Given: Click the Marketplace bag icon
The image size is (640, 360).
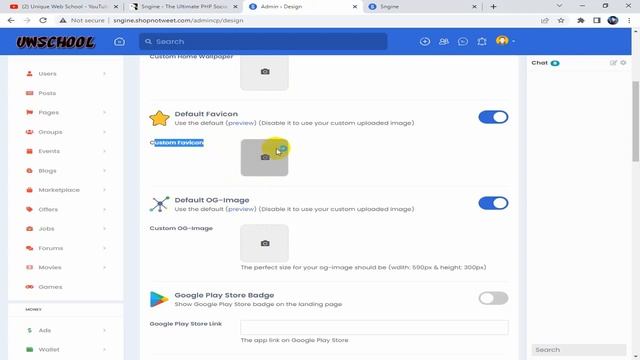Looking at the screenshot, I should (x=29, y=190).
